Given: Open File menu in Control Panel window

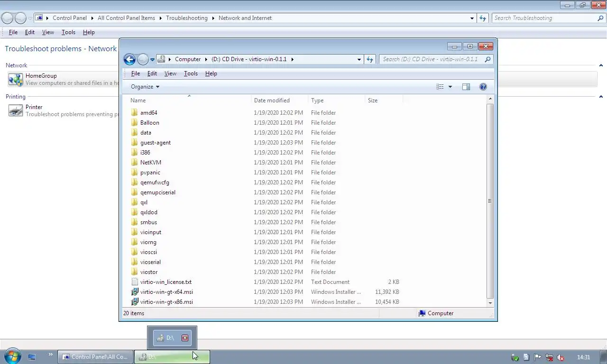Looking at the screenshot, I should [x=13, y=32].
